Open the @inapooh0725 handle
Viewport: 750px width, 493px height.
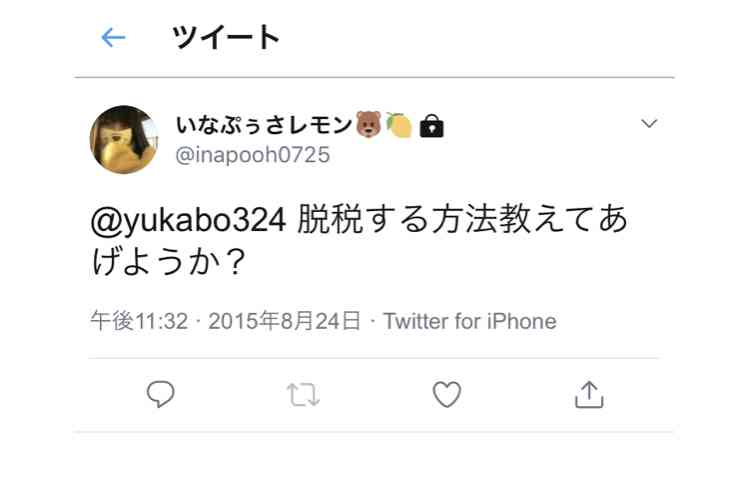[253, 155]
